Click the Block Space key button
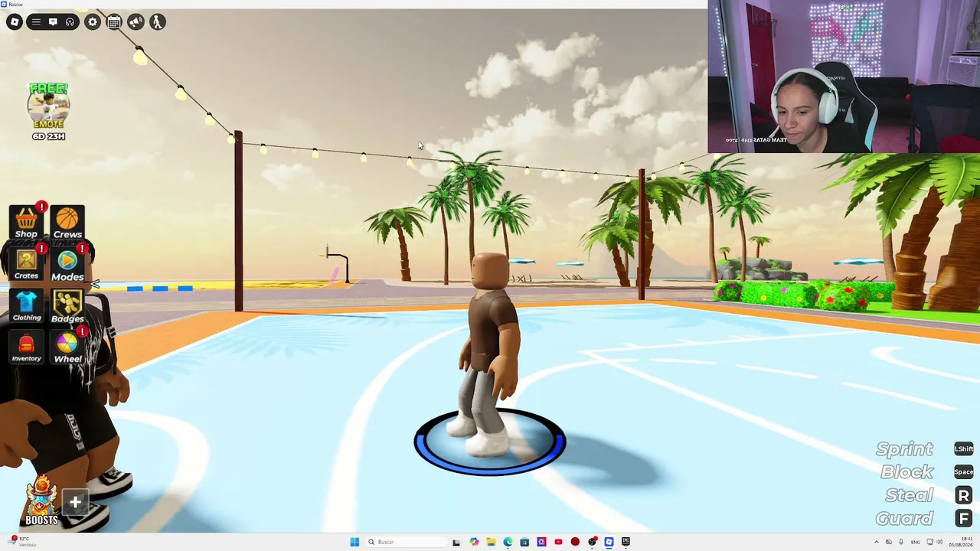 963,471
